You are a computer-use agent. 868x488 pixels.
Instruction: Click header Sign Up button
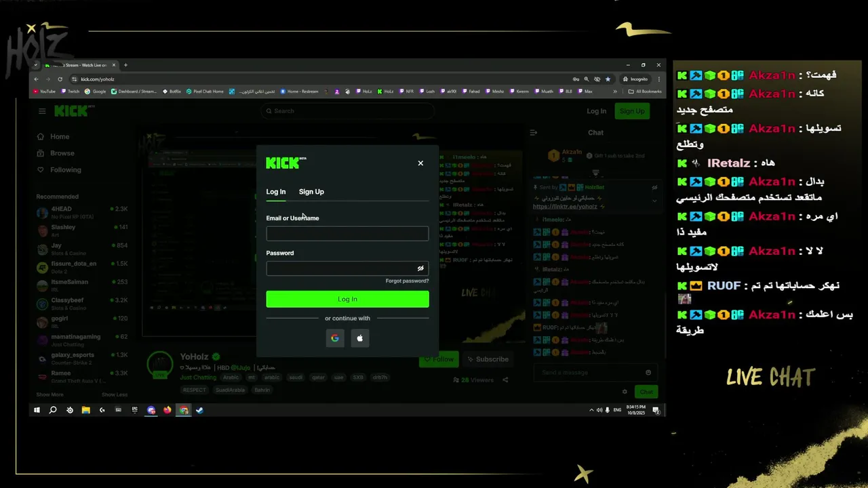coord(632,111)
